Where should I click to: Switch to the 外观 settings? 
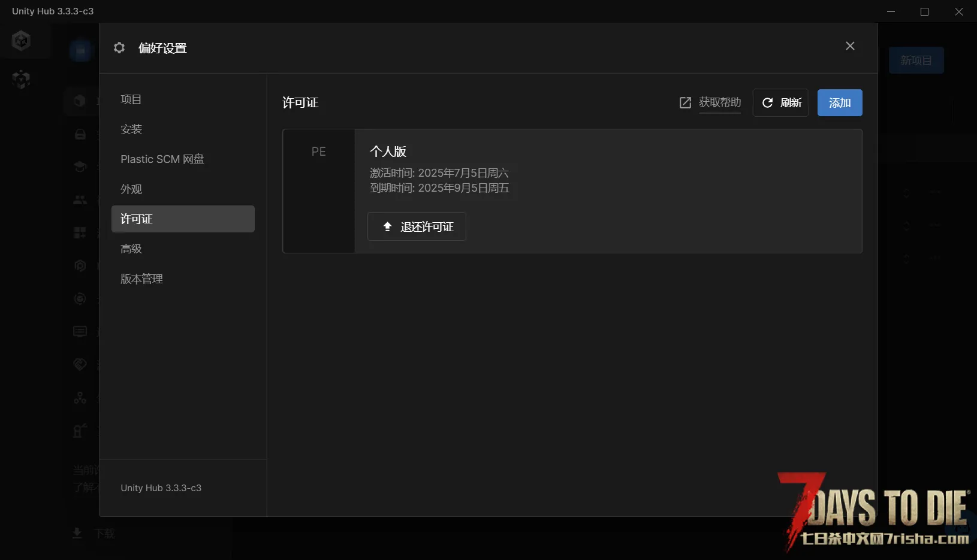(183, 189)
